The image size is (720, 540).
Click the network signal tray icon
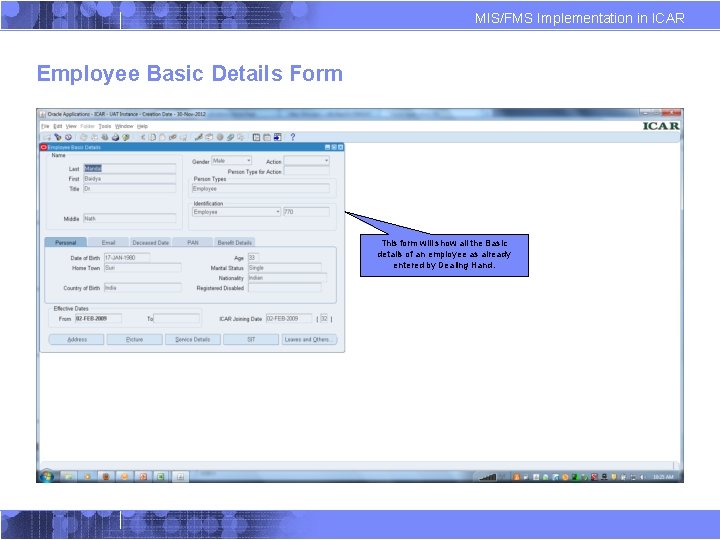[488, 477]
